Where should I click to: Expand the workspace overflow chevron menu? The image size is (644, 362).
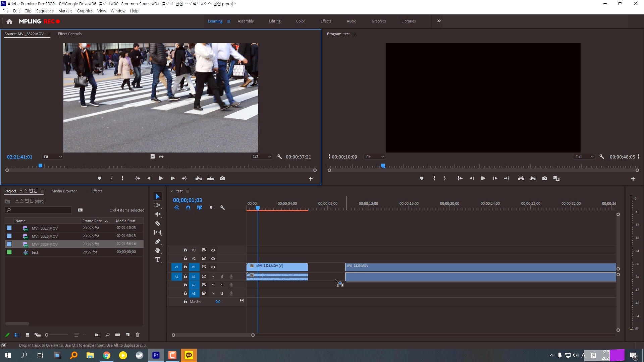click(x=439, y=21)
